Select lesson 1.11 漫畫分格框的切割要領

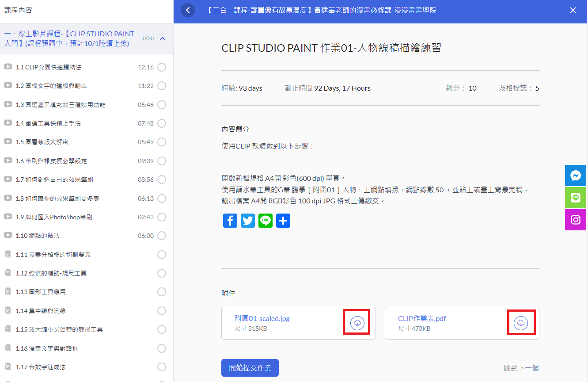pyautogui.click(x=53, y=255)
